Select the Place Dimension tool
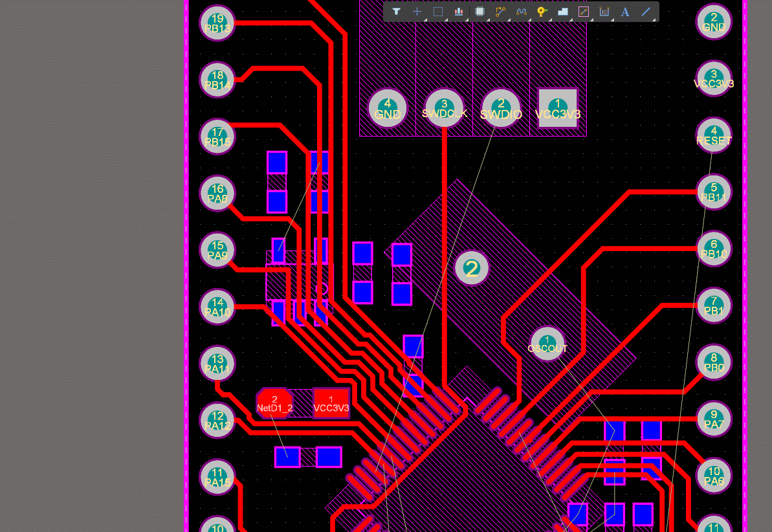 pos(604,12)
